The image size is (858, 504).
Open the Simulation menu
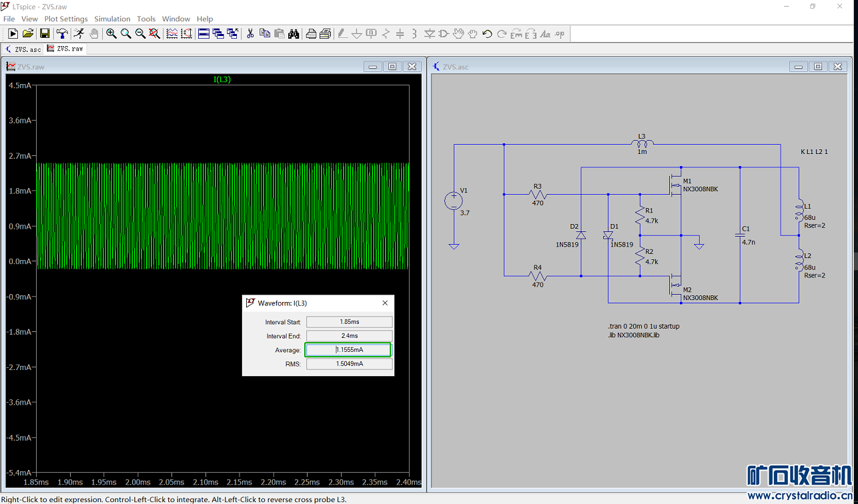coord(112,19)
